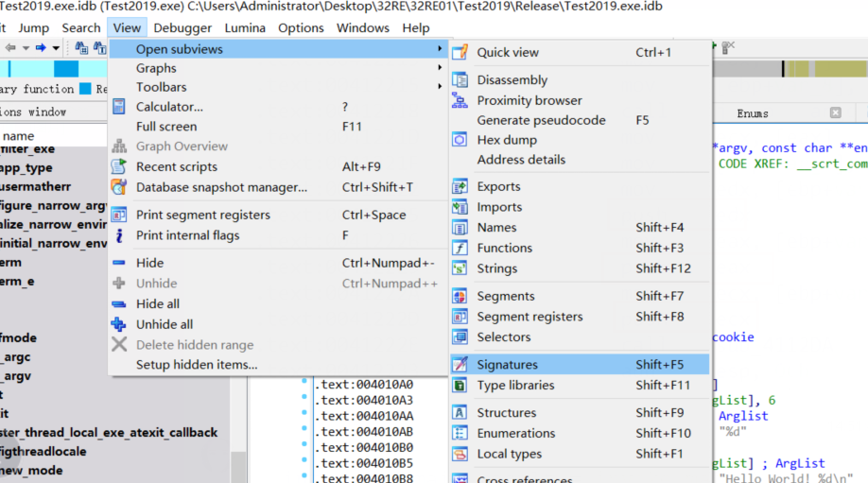Open the Debugger menu
The height and width of the screenshot is (483, 868).
(182, 27)
